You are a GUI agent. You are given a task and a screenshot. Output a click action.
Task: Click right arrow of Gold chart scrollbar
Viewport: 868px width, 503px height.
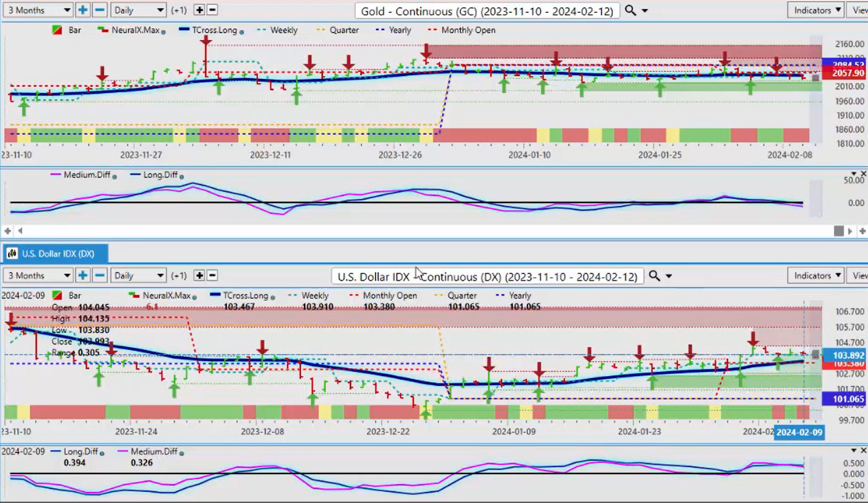coord(851,231)
